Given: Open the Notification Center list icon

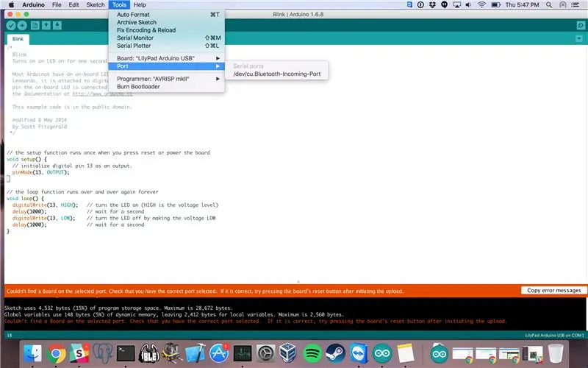Looking at the screenshot, I should click(575, 5).
